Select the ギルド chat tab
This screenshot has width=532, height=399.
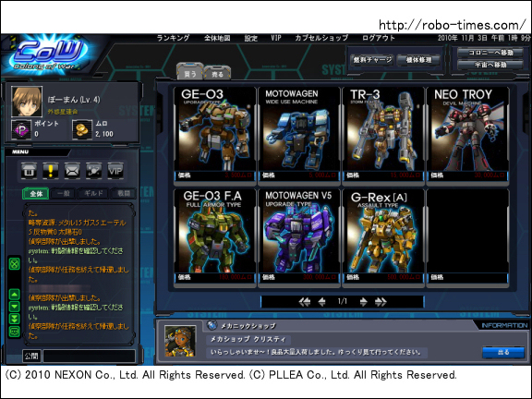93,194
